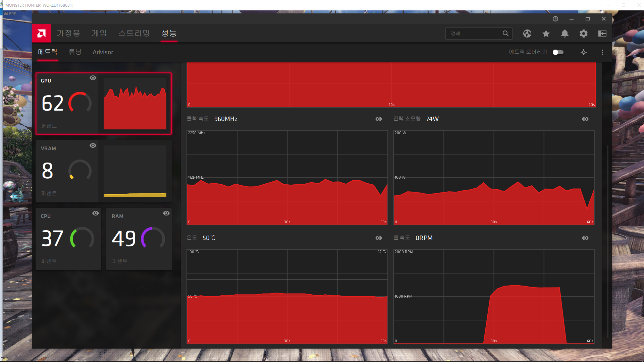644x362 pixels.
Task: Click the crosshair metrics tracking icon
Action: pos(584,52)
